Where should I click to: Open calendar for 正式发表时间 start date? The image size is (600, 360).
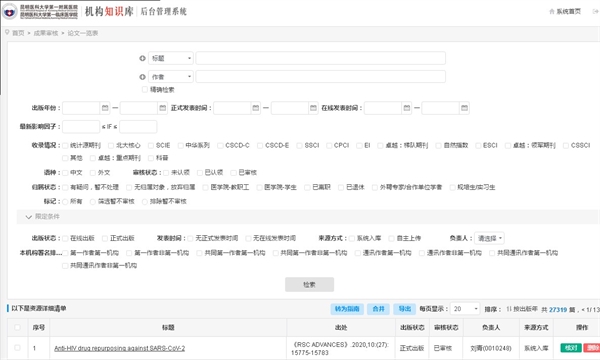[x=256, y=108]
